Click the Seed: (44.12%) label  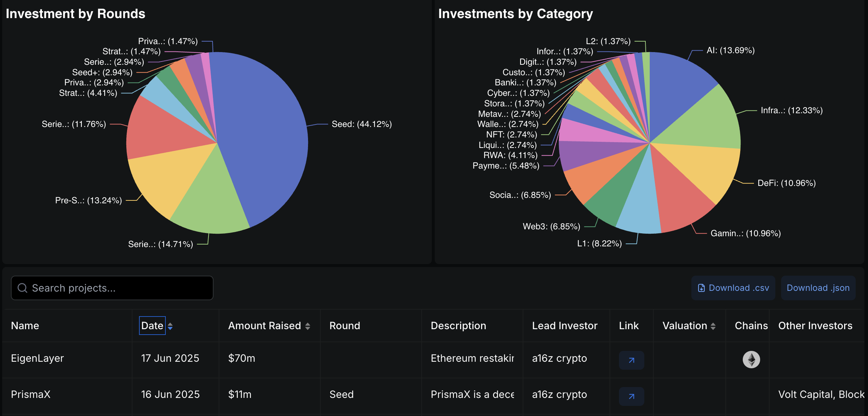point(362,124)
